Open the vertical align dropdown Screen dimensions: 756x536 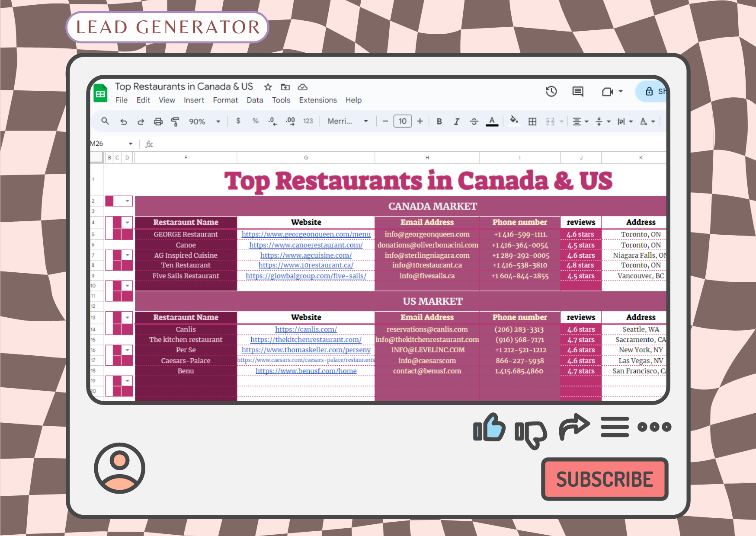pos(603,121)
